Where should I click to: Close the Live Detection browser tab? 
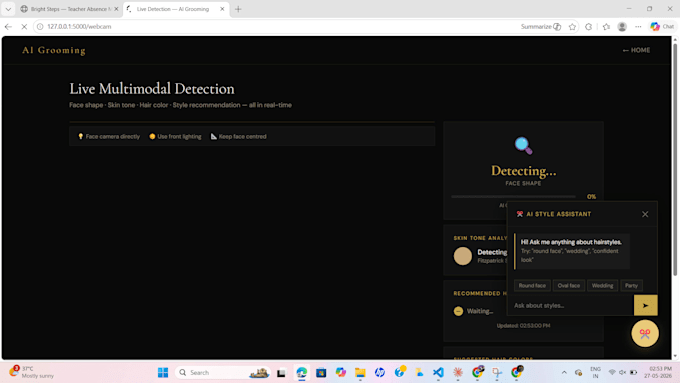(222, 9)
